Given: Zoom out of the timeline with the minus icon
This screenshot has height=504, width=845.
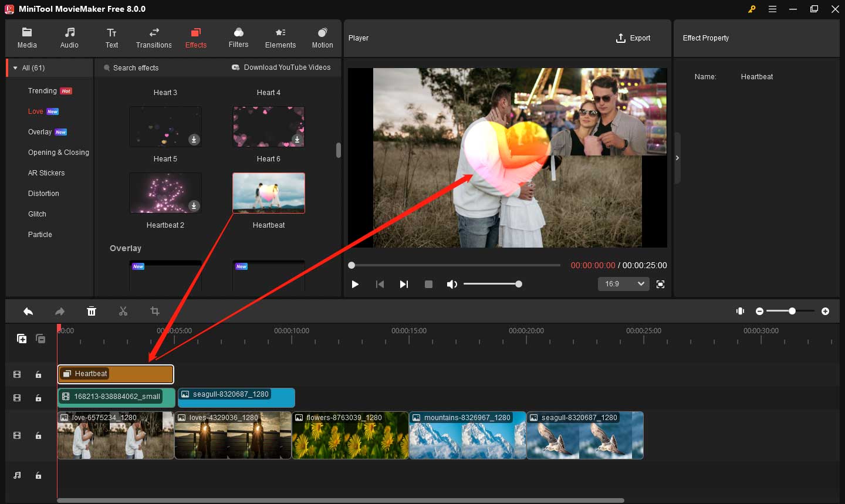Looking at the screenshot, I should (759, 311).
